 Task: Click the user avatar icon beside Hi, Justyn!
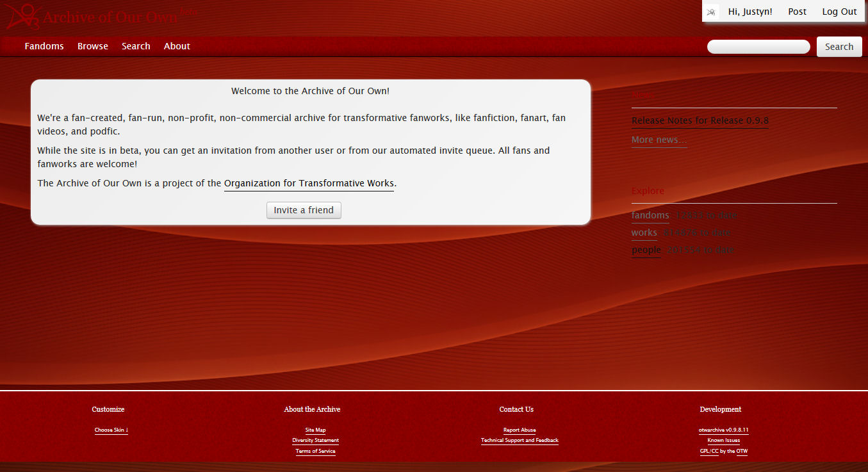[711, 12]
